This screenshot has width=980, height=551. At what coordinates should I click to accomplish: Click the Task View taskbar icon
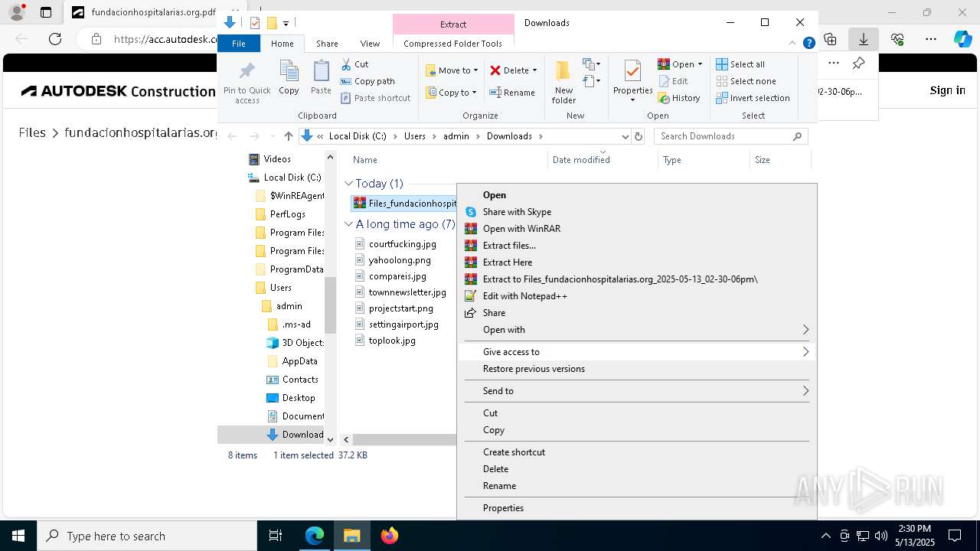point(276,536)
